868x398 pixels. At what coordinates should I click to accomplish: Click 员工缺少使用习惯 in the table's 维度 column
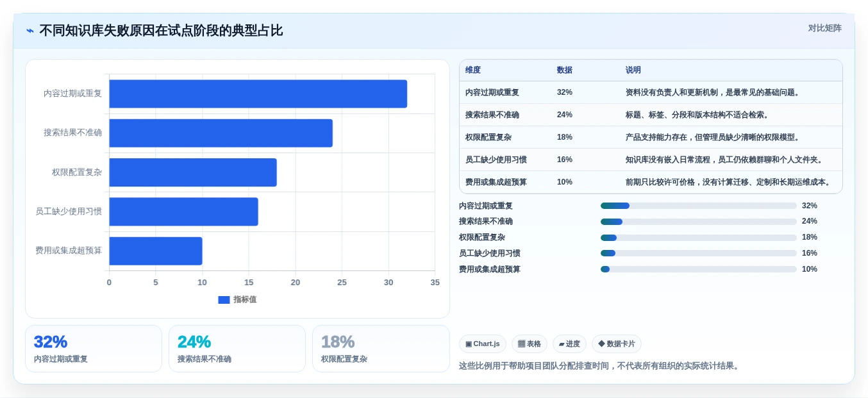496,160
